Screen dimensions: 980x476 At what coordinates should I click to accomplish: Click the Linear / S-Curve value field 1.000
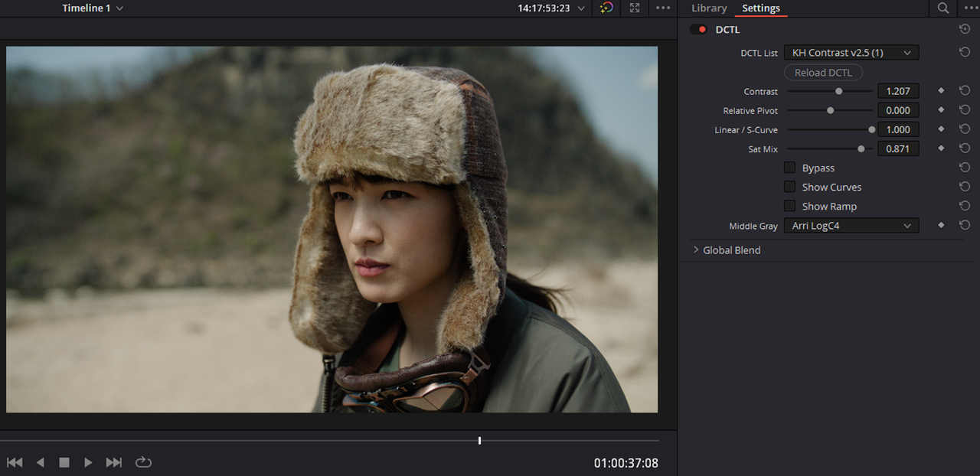point(898,129)
